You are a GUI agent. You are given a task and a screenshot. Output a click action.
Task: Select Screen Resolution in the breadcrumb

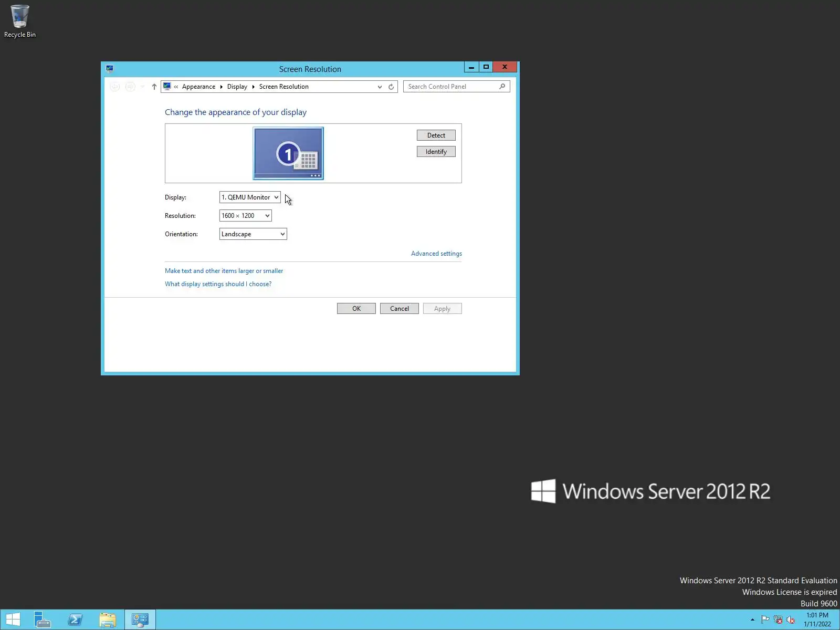pyautogui.click(x=283, y=87)
